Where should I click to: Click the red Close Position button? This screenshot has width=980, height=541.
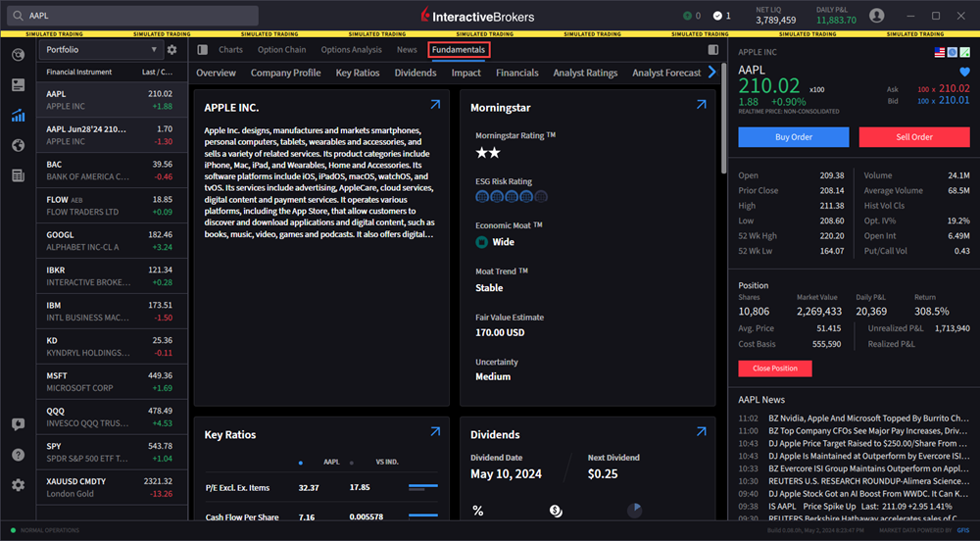775,369
